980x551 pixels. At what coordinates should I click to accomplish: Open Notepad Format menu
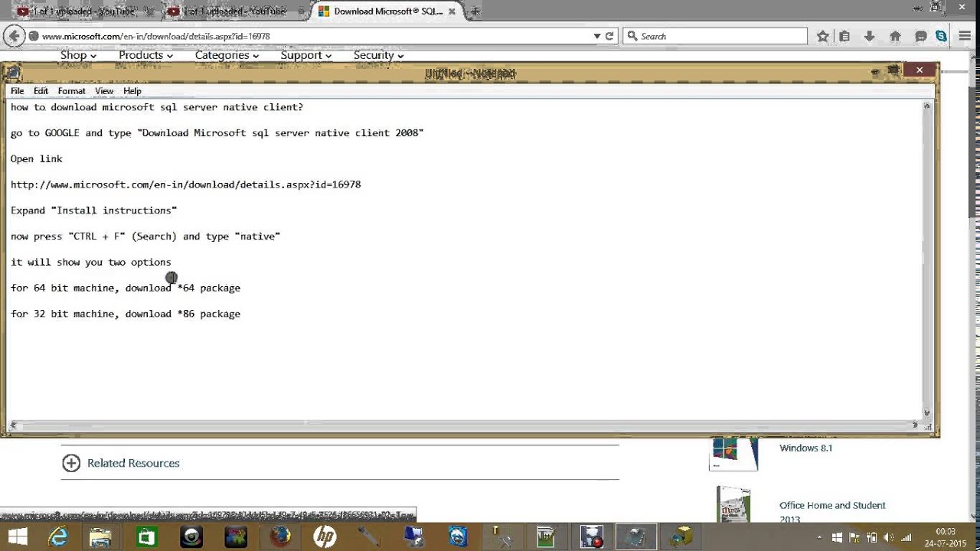71,91
